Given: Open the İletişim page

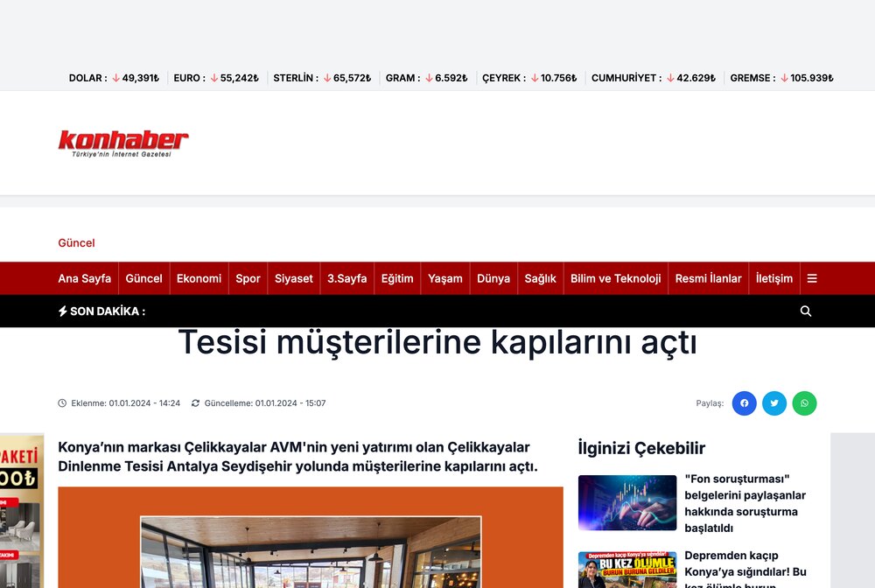Looking at the screenshot, I should [x=774, y=278].
